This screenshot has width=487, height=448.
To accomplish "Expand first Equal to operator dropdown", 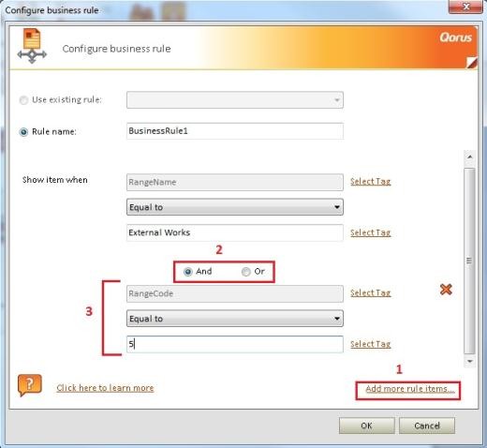I will coord(235,207).
